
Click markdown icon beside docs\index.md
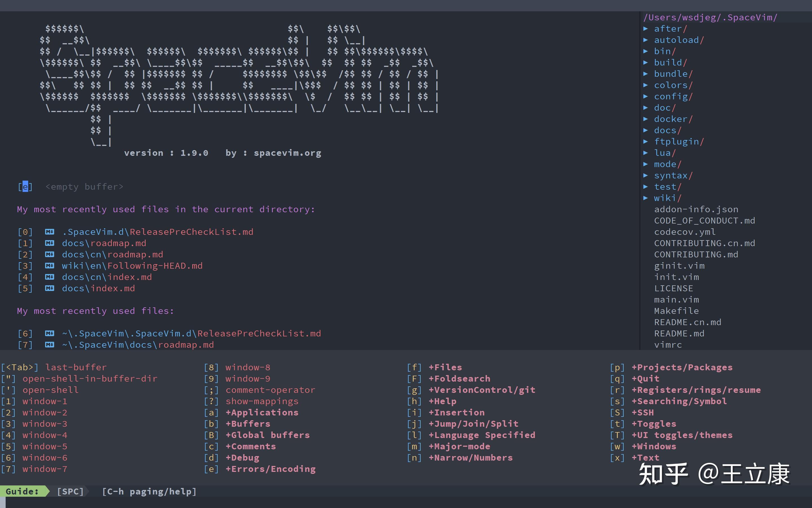50,288
